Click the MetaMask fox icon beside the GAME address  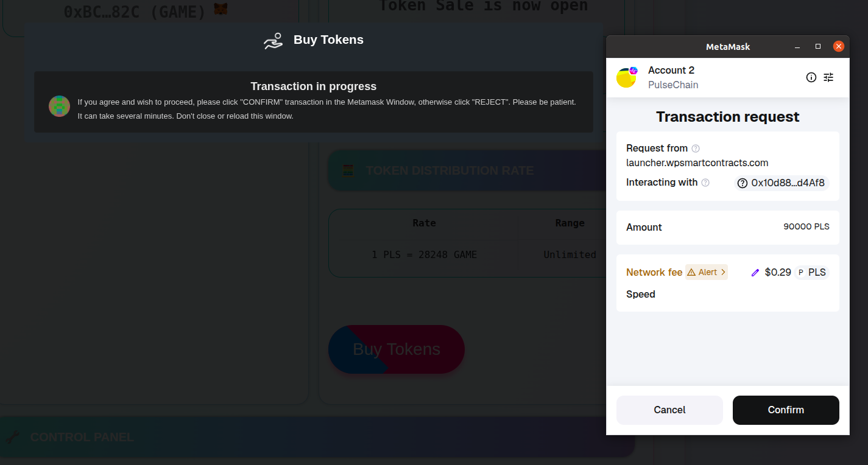220,10
